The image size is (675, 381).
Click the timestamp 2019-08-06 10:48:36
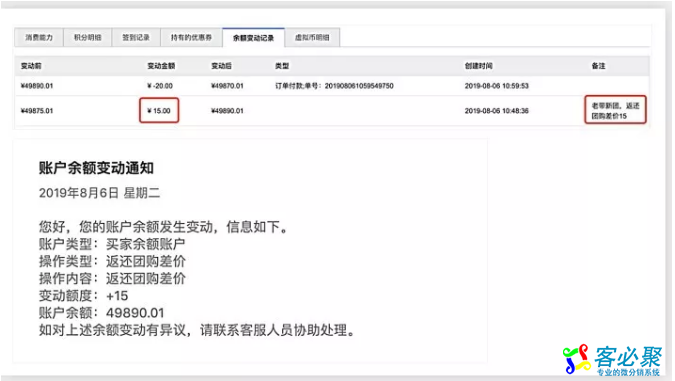click(x=496, y=111)
